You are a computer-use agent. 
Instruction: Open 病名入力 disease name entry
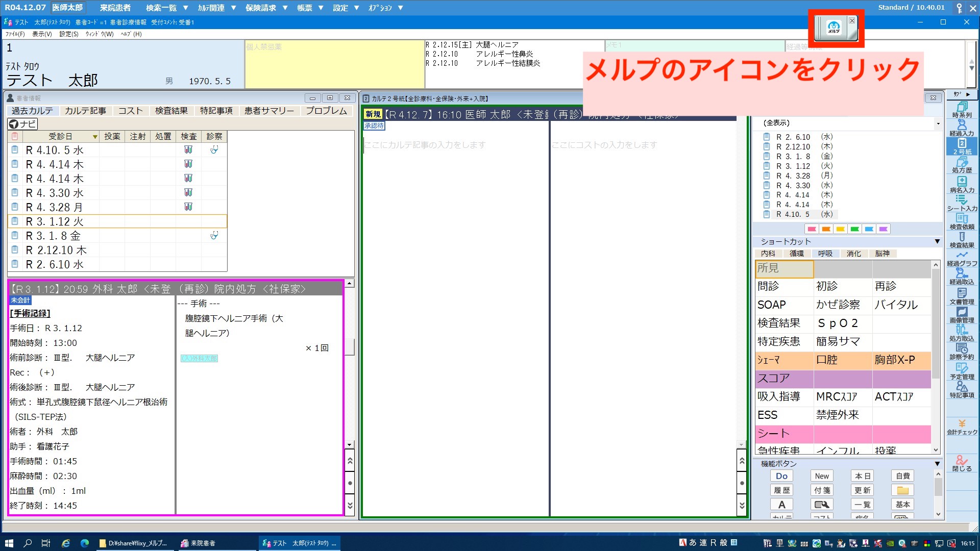click(x=962, y=185)
